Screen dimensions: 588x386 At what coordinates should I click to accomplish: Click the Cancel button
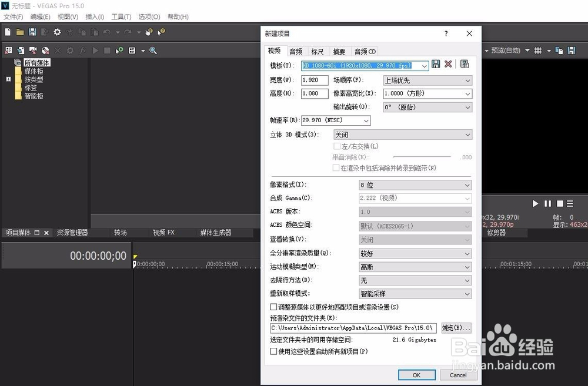[x=458, y=375]
